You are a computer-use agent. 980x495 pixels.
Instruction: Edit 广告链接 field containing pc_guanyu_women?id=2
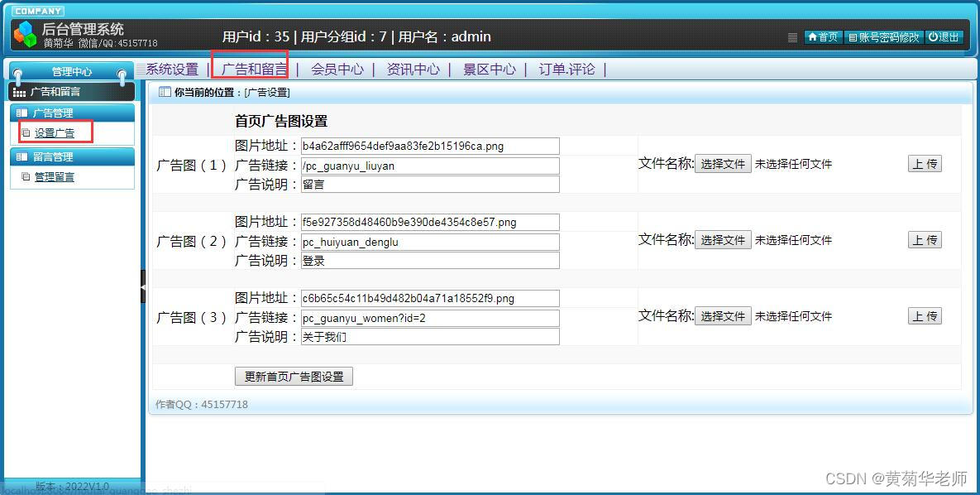tap(430, 318)
